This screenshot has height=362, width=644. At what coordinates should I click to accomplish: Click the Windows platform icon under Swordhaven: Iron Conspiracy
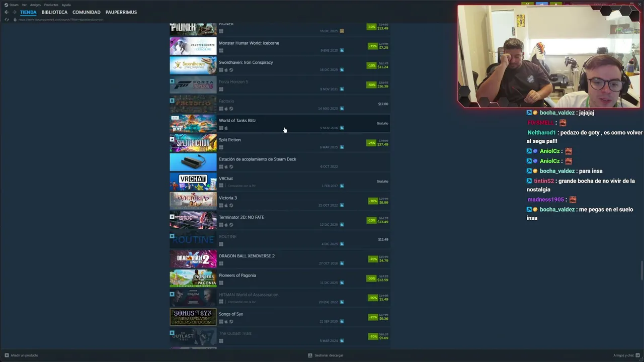pos(221,70)
